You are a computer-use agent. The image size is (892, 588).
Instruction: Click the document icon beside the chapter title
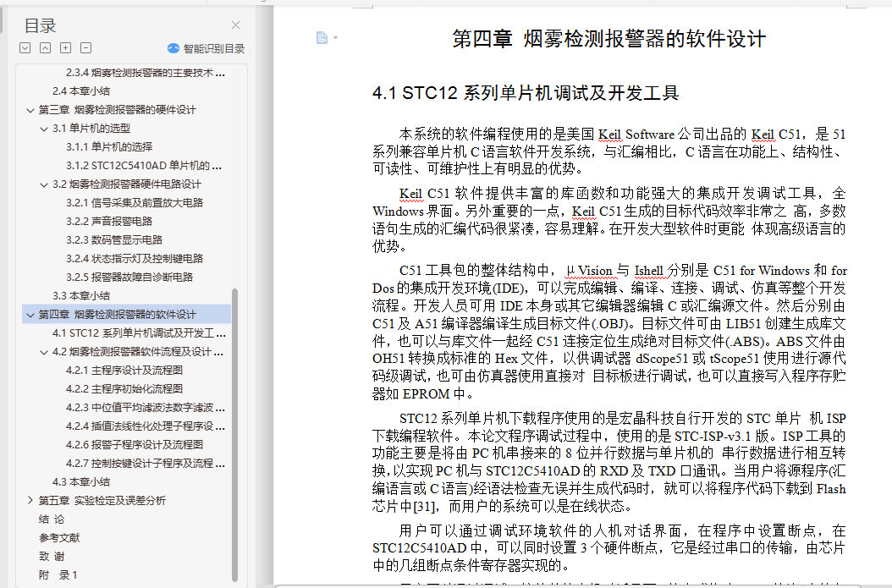[322, 37]
